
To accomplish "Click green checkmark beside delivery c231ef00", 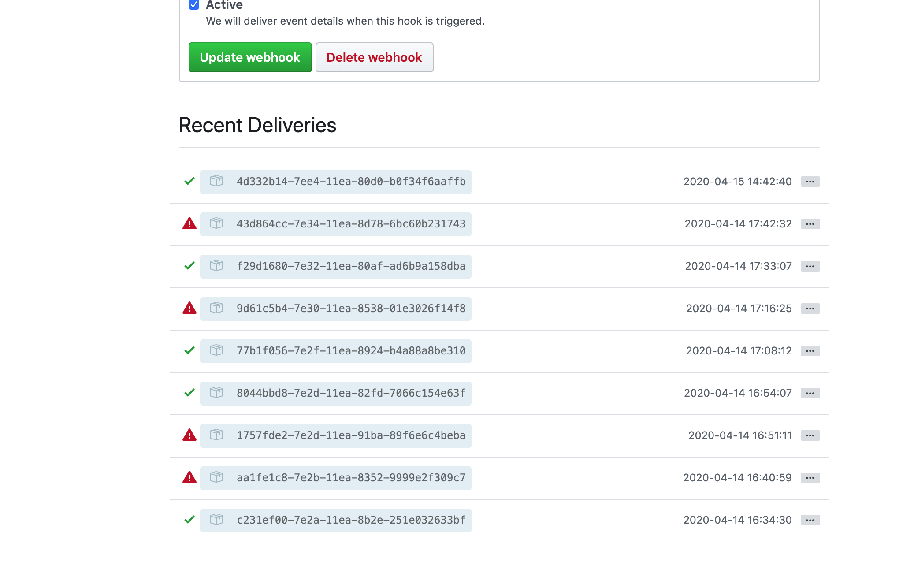I will (x=189, y=520).
